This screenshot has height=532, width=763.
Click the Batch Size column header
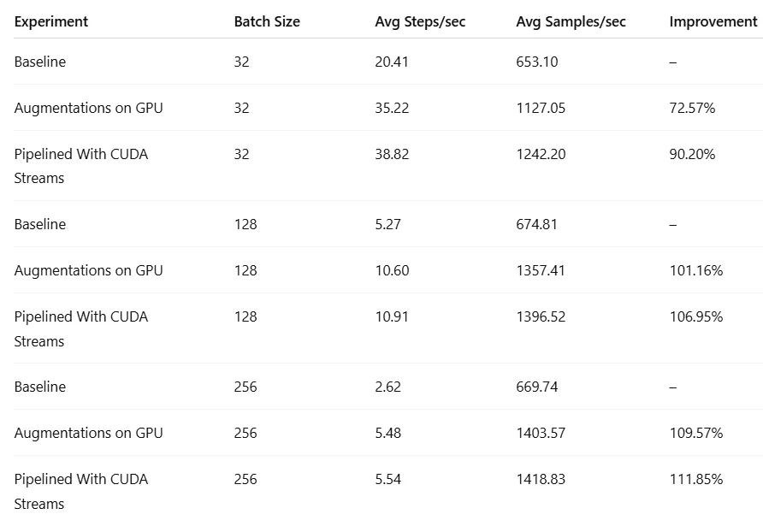267,21
